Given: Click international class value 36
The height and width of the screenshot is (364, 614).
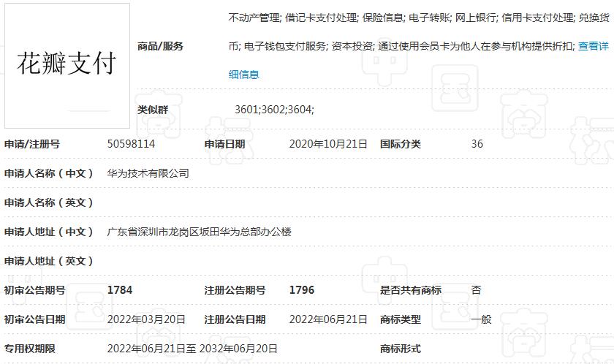Looking at the screenshot, I should (477, 144).
